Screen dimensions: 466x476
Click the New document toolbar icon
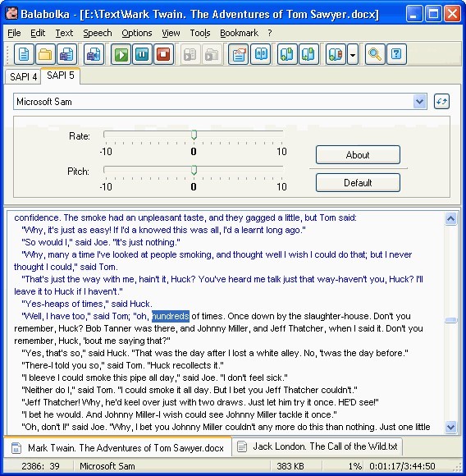pos(24,55)
